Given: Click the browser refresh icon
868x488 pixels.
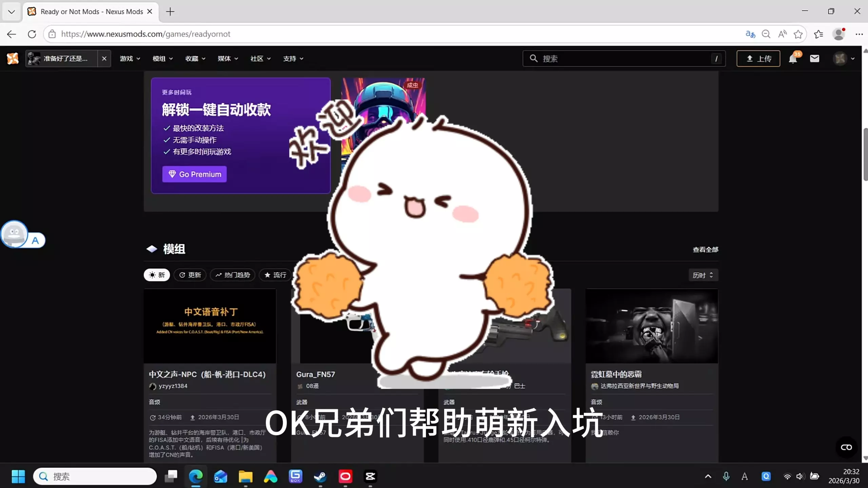Looking at the screenshot, I should point(32,34).
